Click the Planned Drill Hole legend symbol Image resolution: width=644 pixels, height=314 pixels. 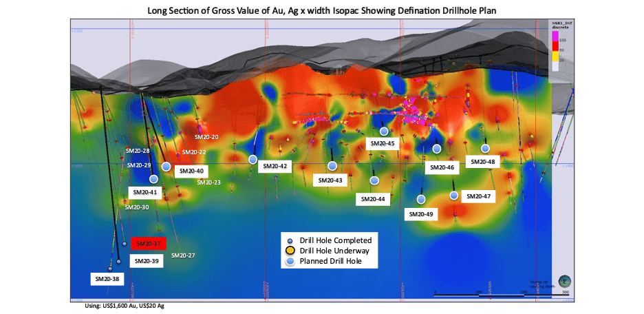click(x=290, y=260)
